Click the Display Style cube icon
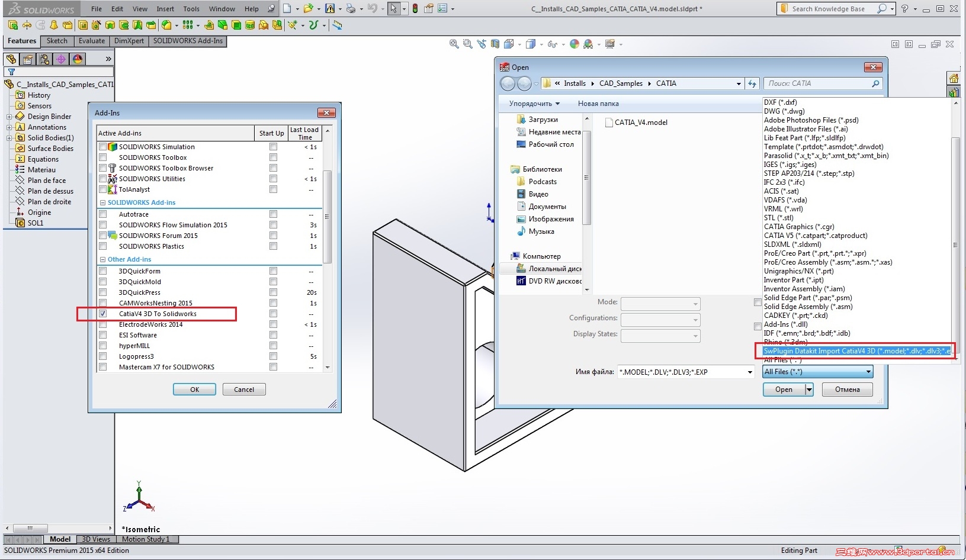Viewport: 966px width, 560px height. [531, 44]
